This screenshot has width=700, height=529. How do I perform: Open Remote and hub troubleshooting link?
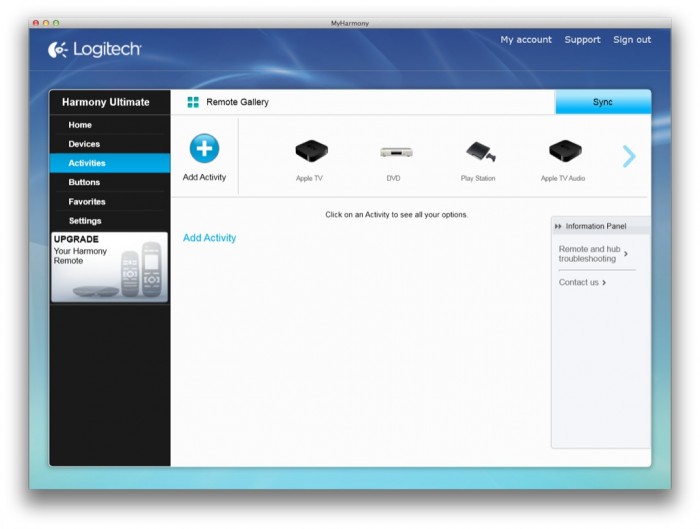589,254
